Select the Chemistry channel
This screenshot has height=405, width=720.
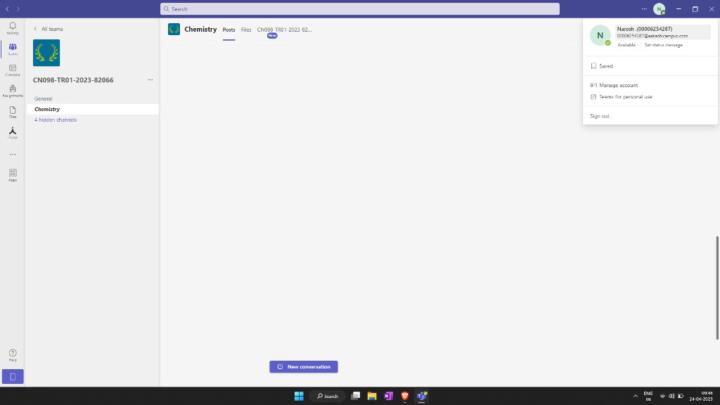93,109
